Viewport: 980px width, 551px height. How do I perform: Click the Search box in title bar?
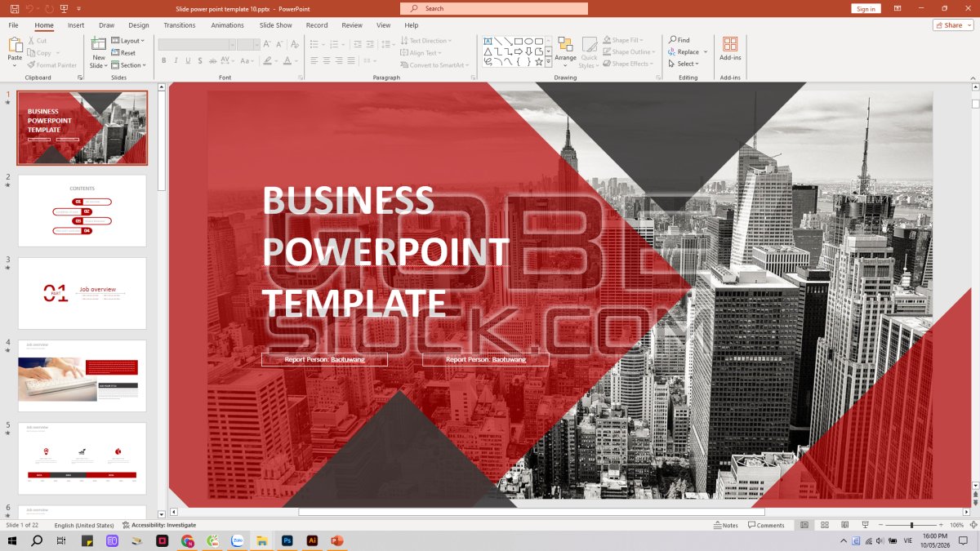[x=494, y=8]
